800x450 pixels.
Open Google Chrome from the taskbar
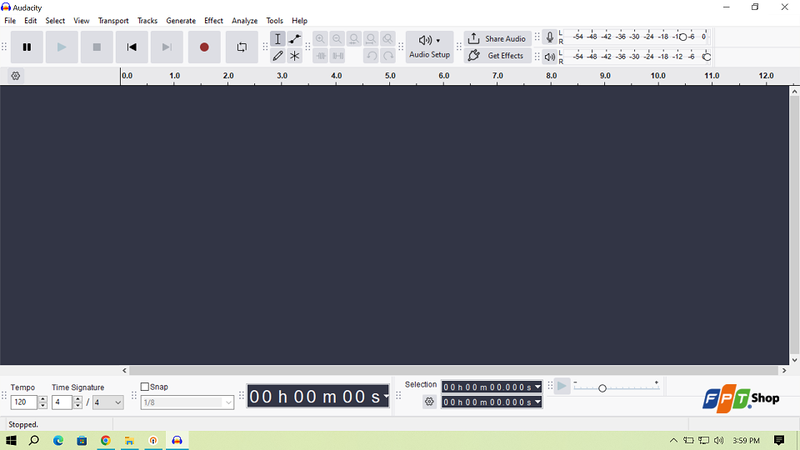point(106,440)
